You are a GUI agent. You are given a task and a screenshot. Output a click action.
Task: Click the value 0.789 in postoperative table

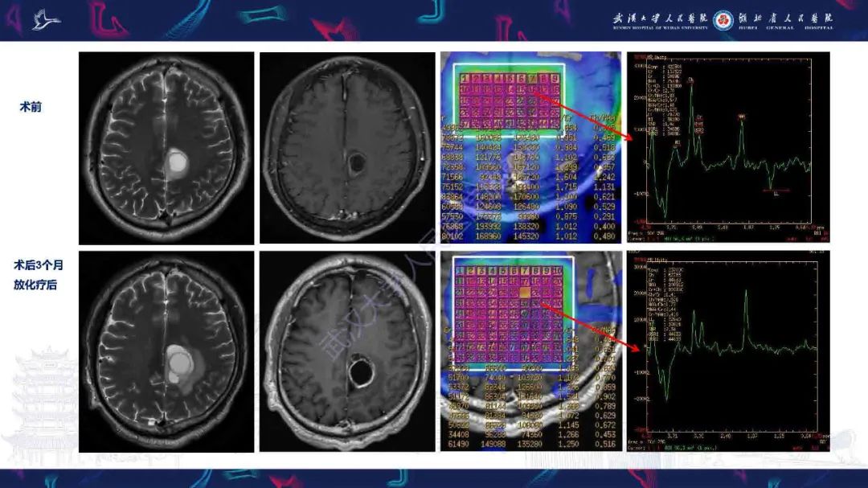coord(604,406)
